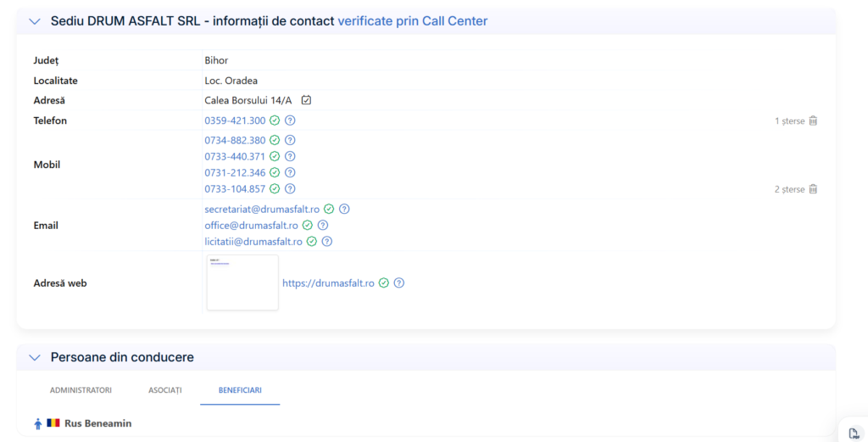Collapse the Sediu DRUM ASFALT SRL section
868x442 pixels.
tap(35, 21)
